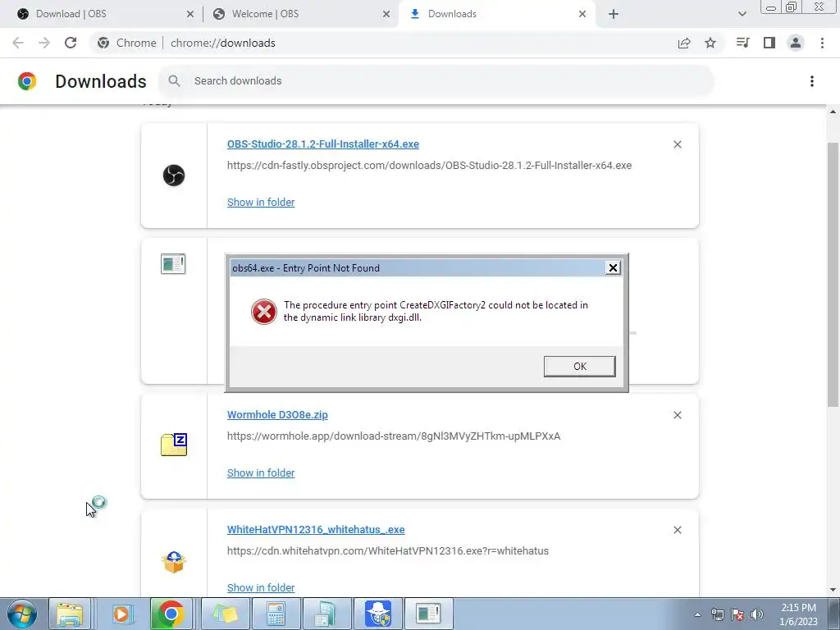Screen dimensions: 840x630
Task: Click the scrollbar down arrow
Action: coord(833,590)
